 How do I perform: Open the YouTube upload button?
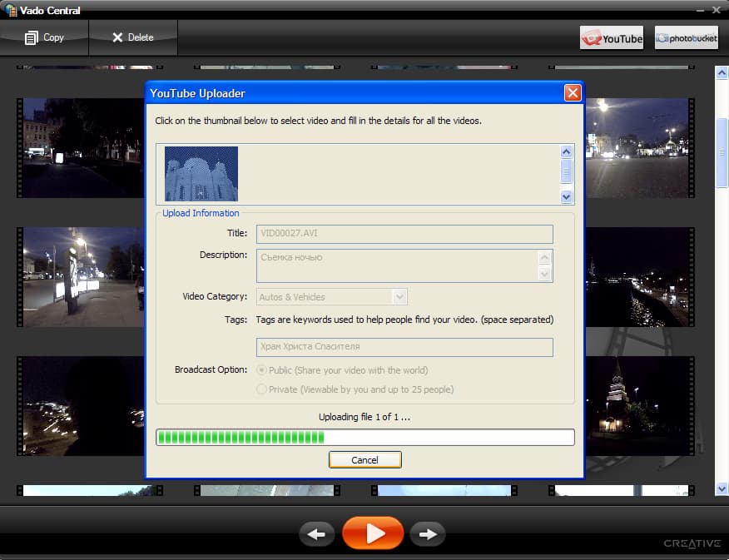[612, 37]
